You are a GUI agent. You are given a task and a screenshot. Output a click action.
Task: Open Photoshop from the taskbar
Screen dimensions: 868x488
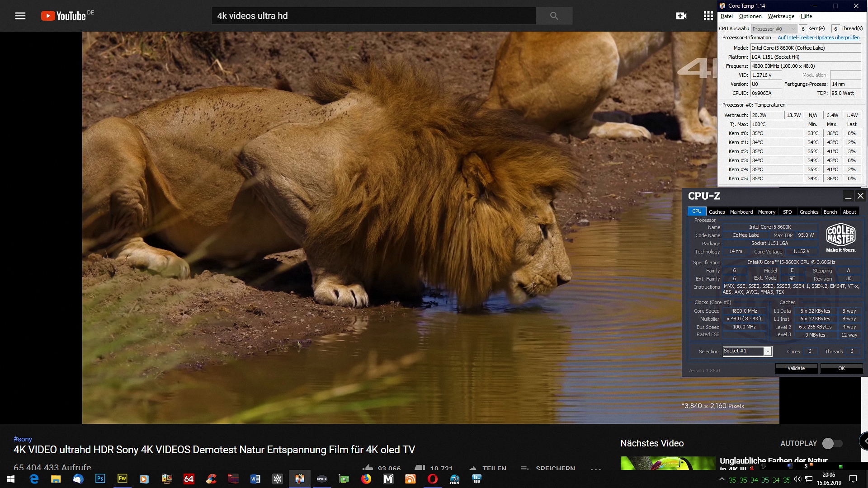coord(100,479)
